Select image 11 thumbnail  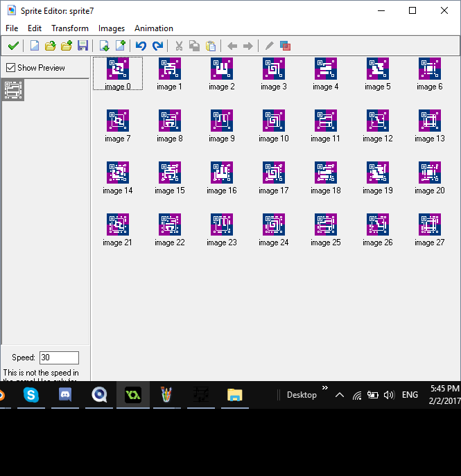pos(326,121)
